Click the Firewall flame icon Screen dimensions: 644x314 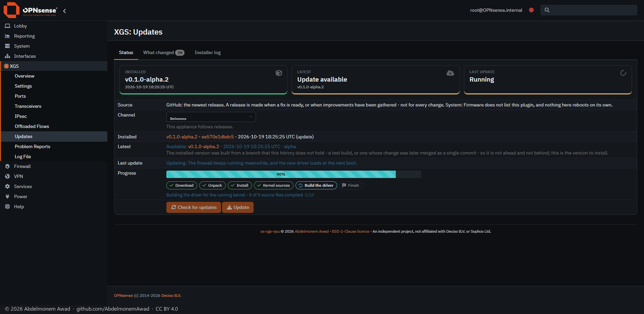pyautogui.click(x=7, y=166)
